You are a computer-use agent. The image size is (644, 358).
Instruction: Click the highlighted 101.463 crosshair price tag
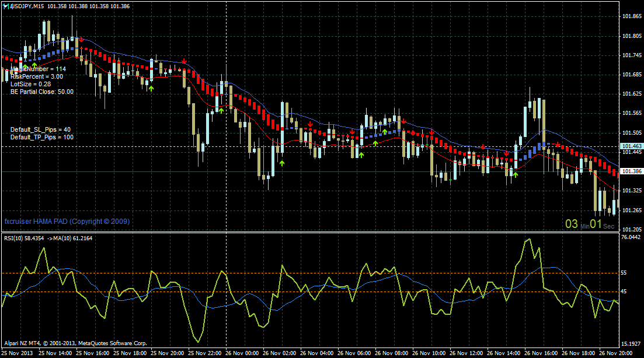tap(632, 146)
